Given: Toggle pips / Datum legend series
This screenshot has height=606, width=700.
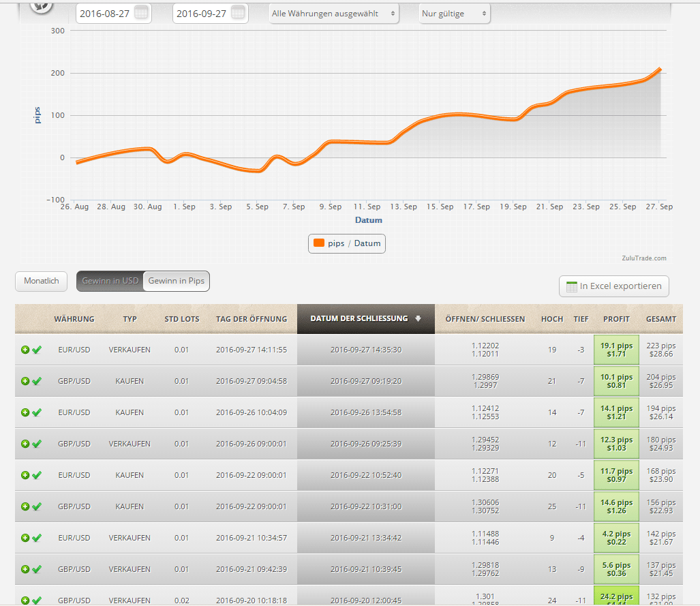Looking at the screenshot, I should coord(347,243).
